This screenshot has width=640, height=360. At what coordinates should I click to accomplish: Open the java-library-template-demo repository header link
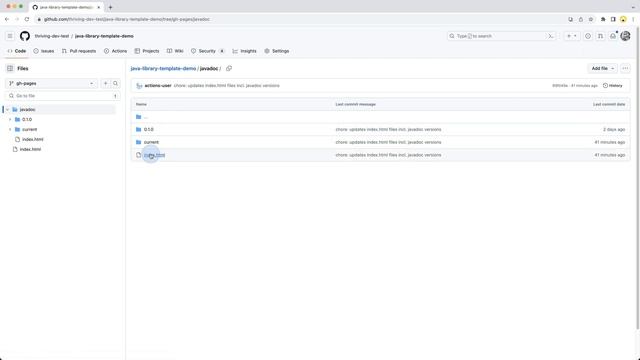click(104, 36)
